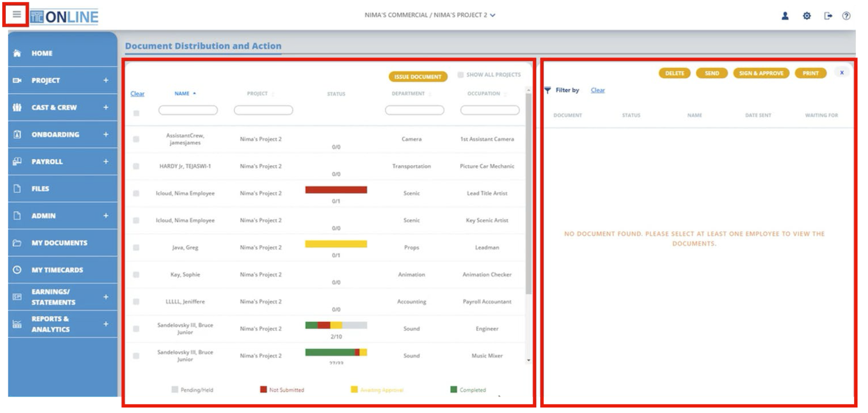
Task: Click the Sign & Approve button
Action: click(x=761, y=73)
